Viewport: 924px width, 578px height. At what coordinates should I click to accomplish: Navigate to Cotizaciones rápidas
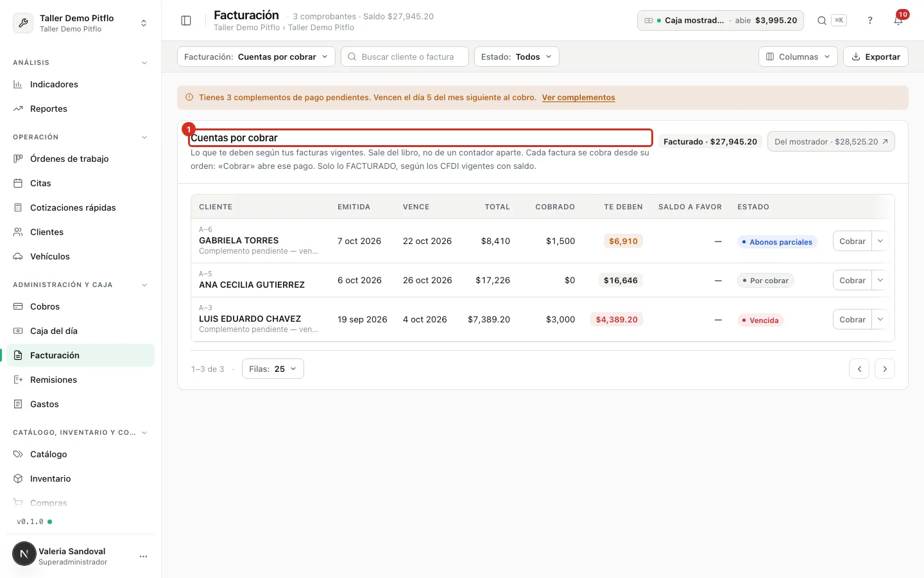81,207
